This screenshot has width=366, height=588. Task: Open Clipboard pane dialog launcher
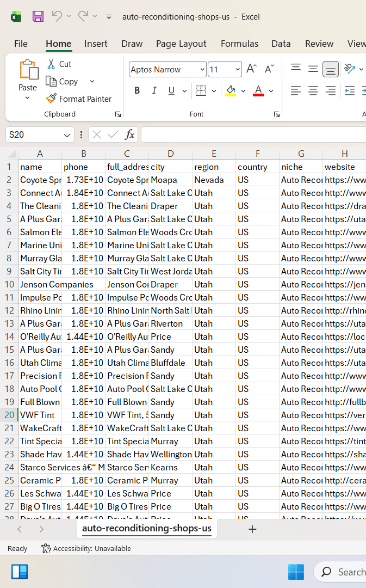pyautogui.click(x=117, y=114)
